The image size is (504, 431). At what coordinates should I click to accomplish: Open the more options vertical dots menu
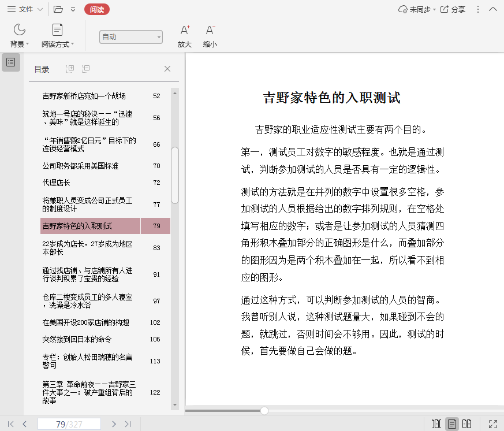(x=478, y=9)
